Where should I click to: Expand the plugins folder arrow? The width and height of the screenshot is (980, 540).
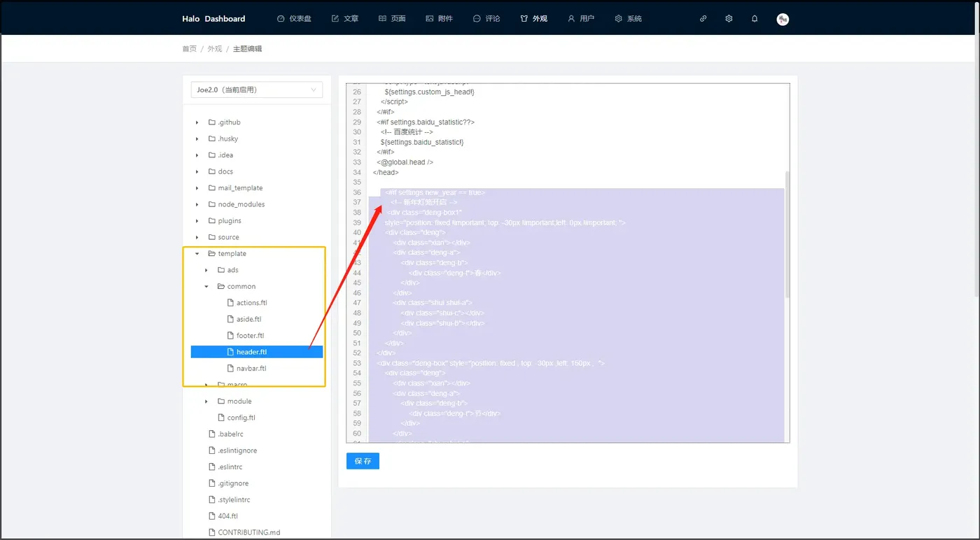[197, 221]
